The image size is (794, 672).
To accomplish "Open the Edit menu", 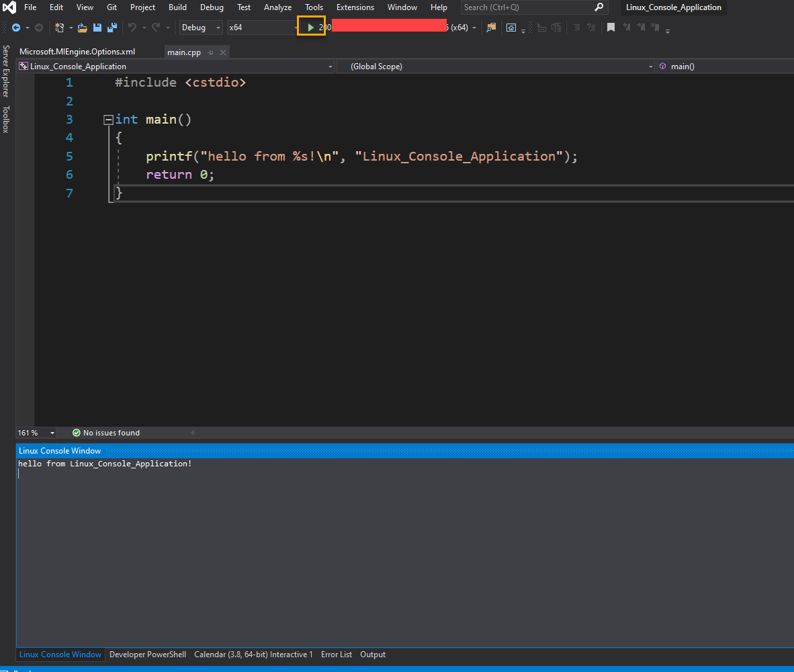I will coord(56,7).
